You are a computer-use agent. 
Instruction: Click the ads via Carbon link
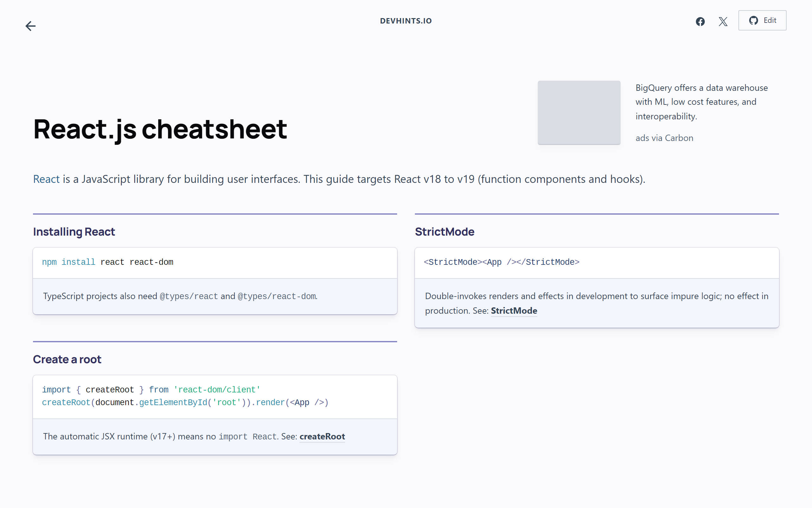coord(664,138)
